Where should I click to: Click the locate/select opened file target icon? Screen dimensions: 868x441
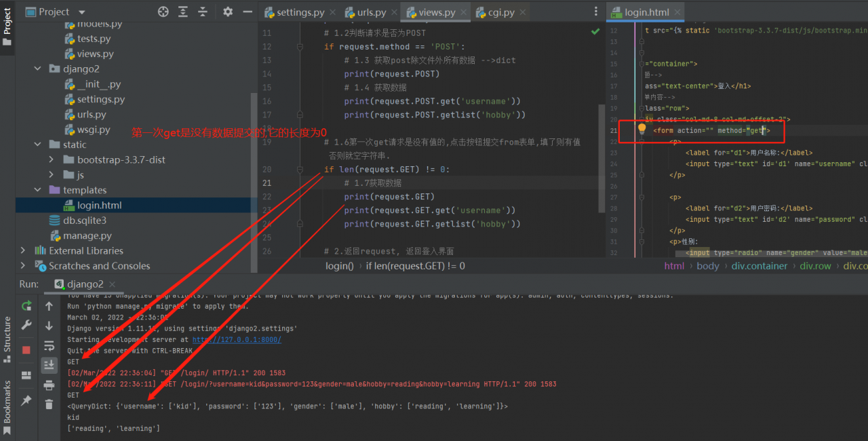click(163, 12)
